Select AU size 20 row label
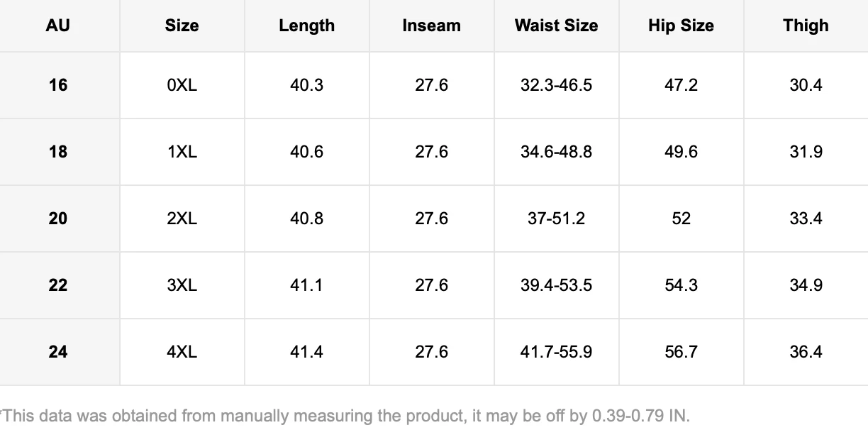 [58, 219]
